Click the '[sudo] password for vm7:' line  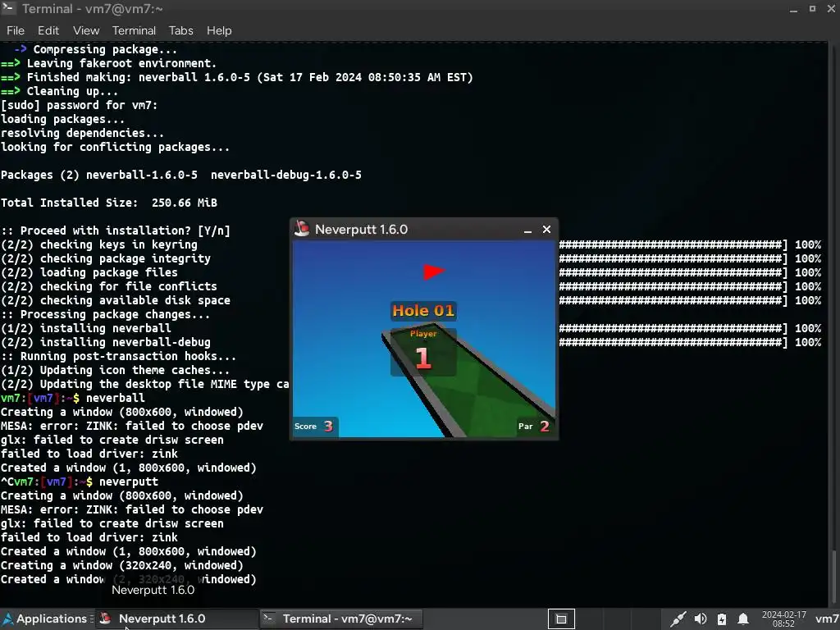(80, 105)
